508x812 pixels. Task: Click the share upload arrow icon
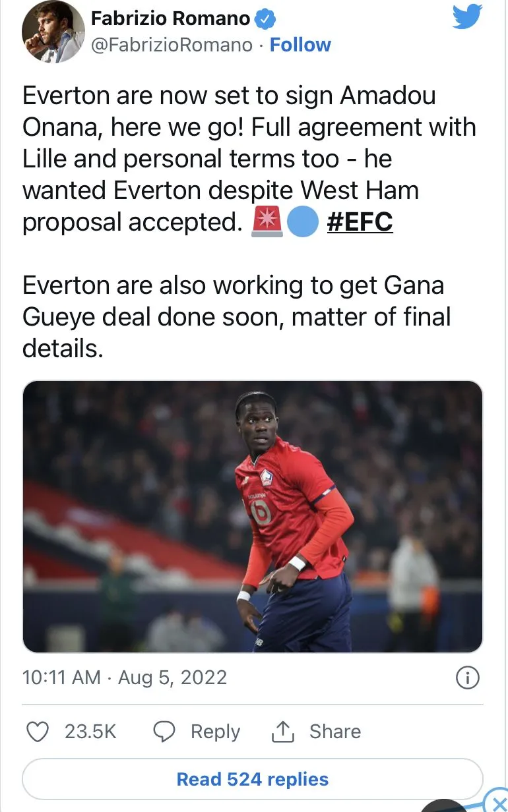282,732
